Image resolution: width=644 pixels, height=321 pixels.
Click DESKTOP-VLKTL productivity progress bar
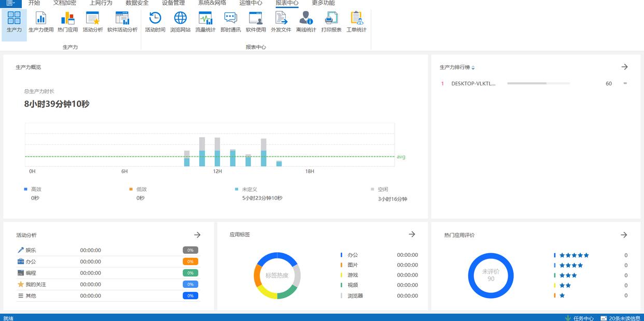[538, 83]
